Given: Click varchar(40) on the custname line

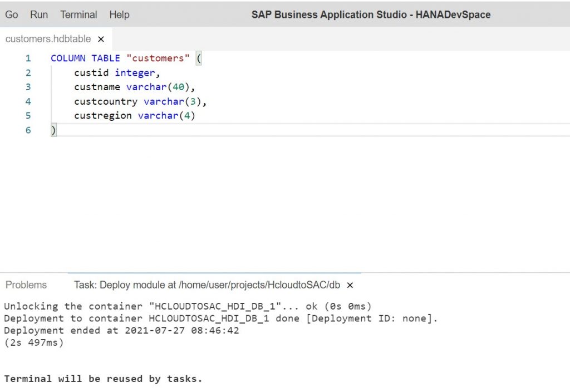Looking at the screenshot, I should [158, 87].
